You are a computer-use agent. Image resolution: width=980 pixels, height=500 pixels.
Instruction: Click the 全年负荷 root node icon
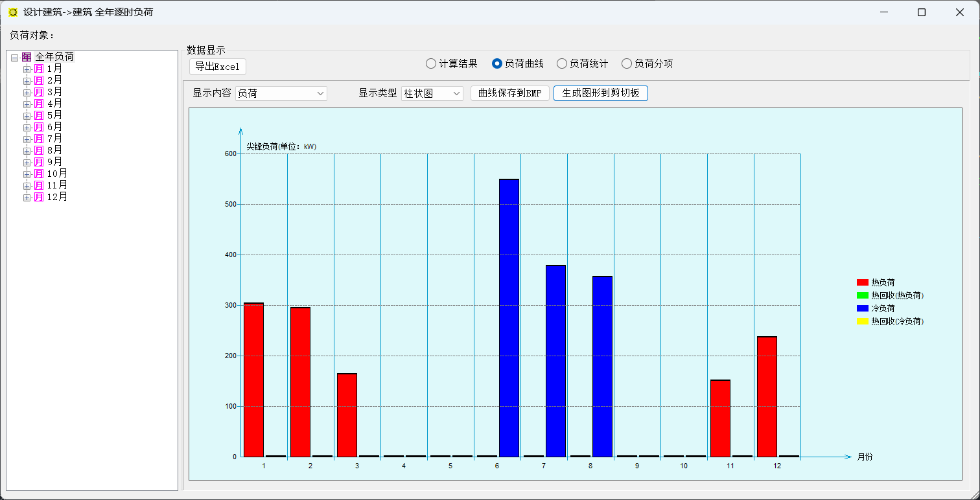(x=27, y=57)
